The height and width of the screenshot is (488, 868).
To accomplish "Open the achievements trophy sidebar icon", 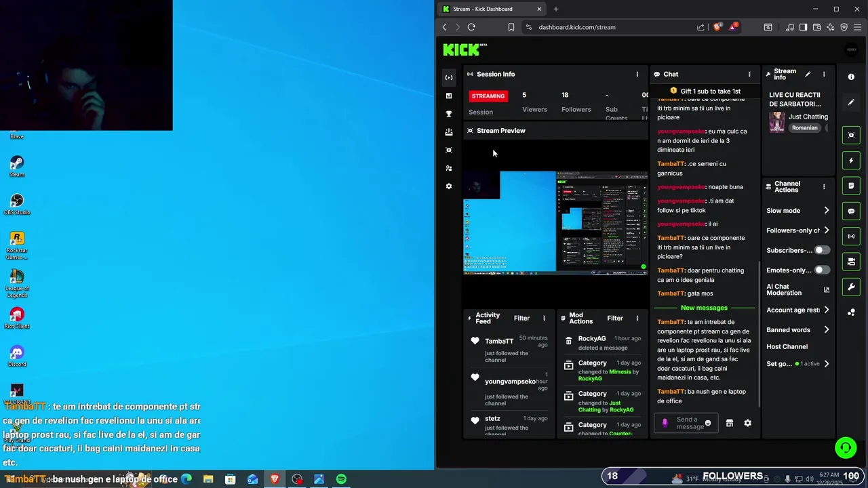I will (449, 114).
